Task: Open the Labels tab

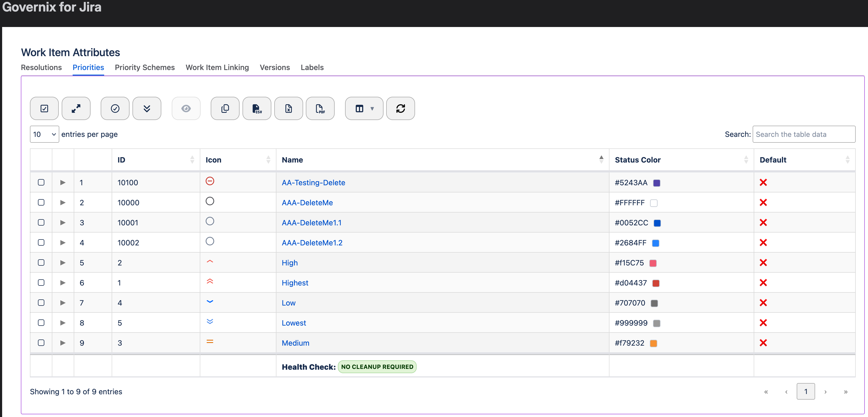Action: pos(312,67)
